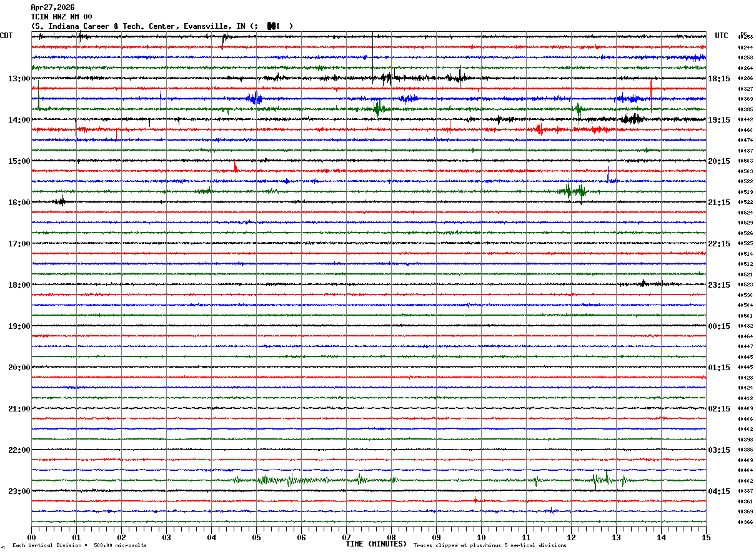Viewport: 756px width, 554px height.
Task: Click the 21:00 CDT time label
Action: coord(19,409)
